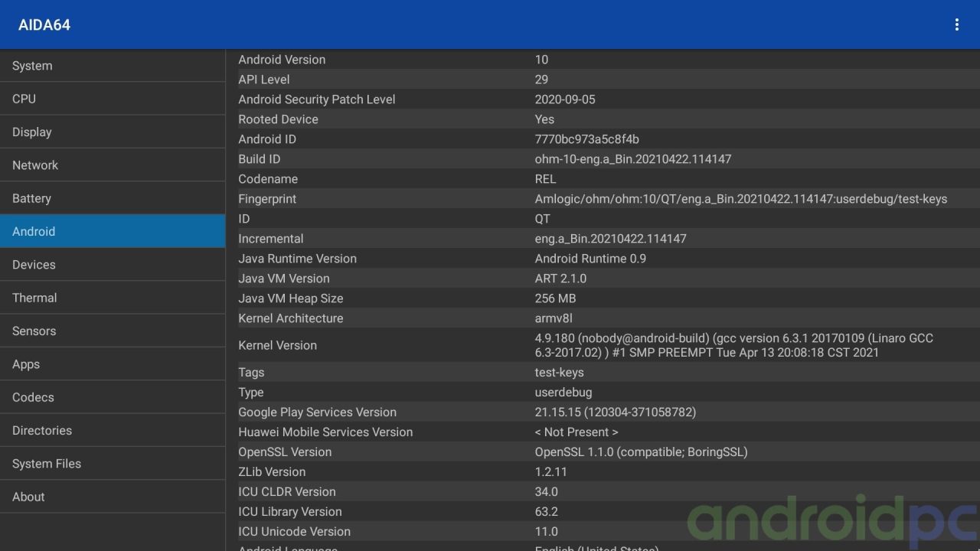980x551 pixels.
Task: Open the Network section
Action: (113, 165)
